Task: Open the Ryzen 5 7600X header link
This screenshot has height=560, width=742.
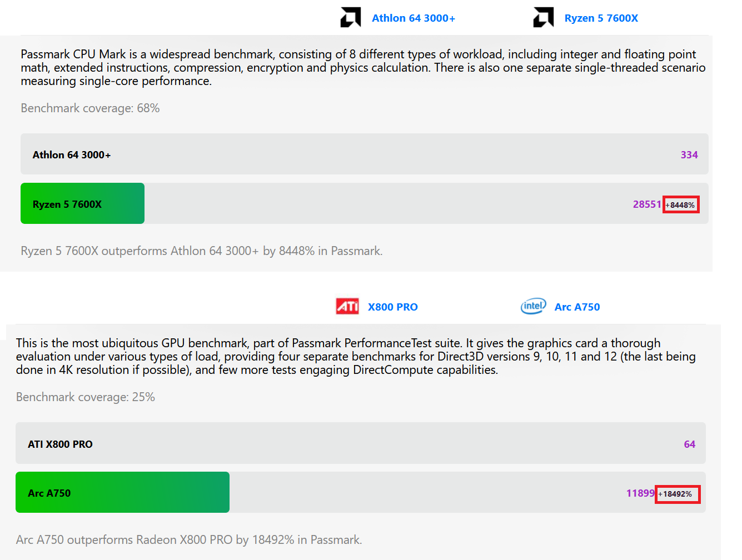Action: (601, 18)
